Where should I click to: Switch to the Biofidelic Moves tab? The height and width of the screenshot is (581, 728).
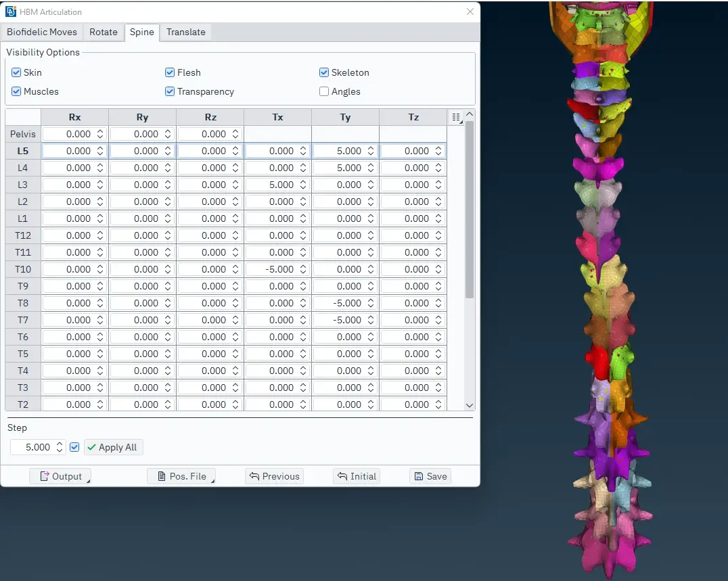(x=42, y=32)
